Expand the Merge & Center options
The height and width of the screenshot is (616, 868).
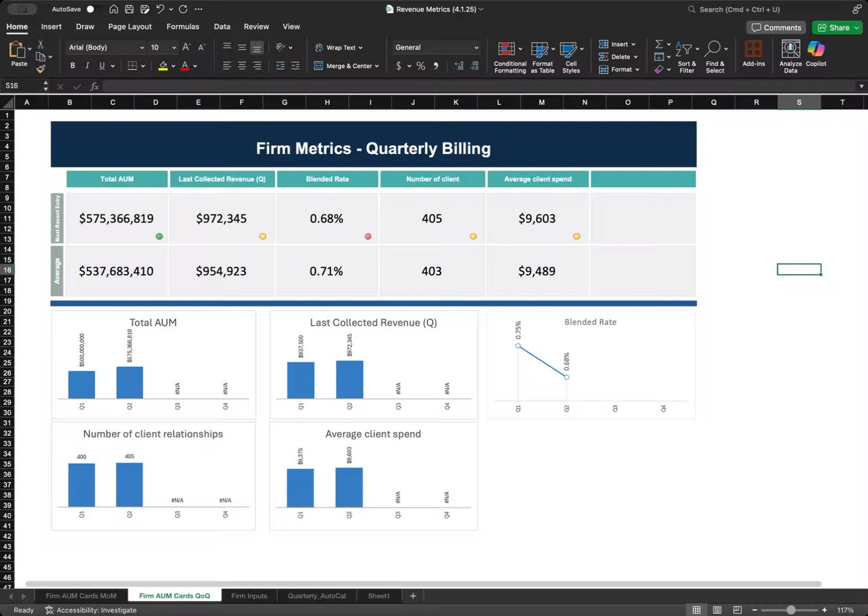coord(376,66)
